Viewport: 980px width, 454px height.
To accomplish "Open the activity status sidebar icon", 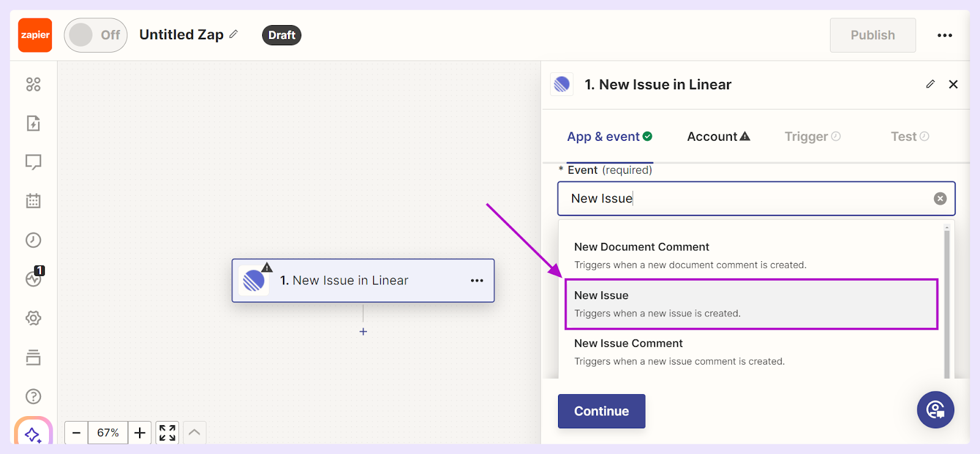I will (x=34, y=278).
